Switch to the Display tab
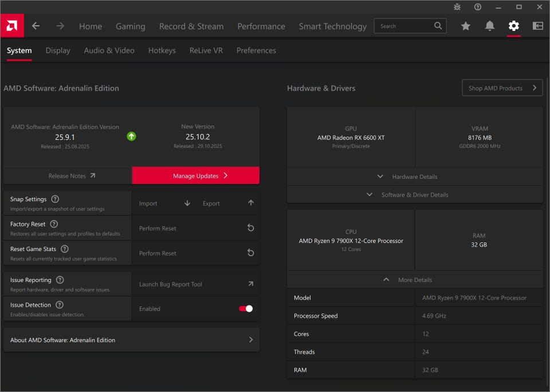Viewport: 550px width, 392px height. pyautogui.click(x=58, y=50)
